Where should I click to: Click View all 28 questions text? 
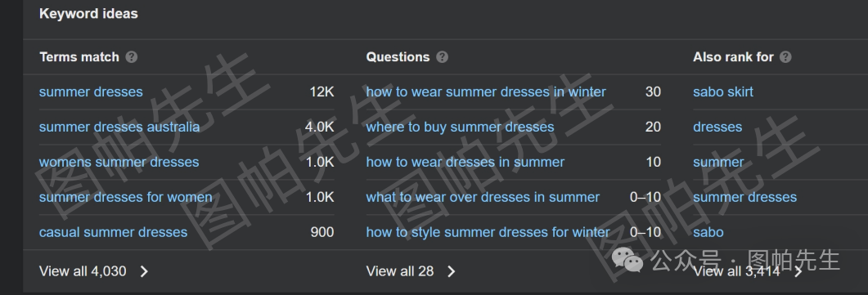tap(400, 271)
